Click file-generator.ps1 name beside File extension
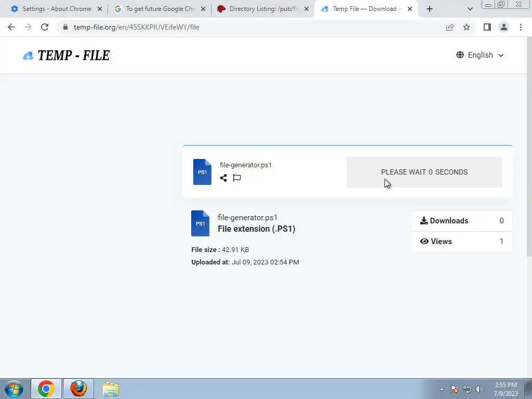The image size is (532, 399). (x=248, y=218)
